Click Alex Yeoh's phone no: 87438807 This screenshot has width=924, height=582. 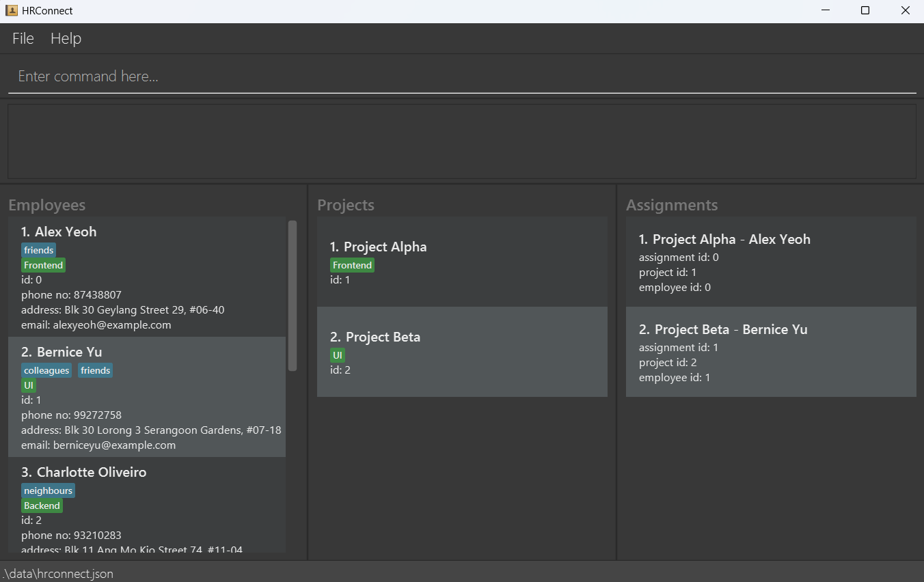[71, 295]
